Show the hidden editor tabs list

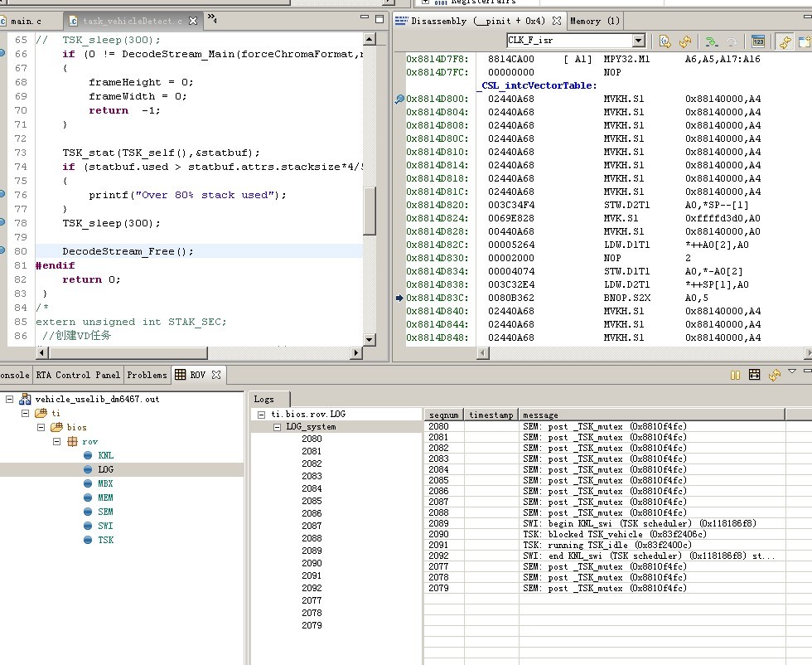212,19
